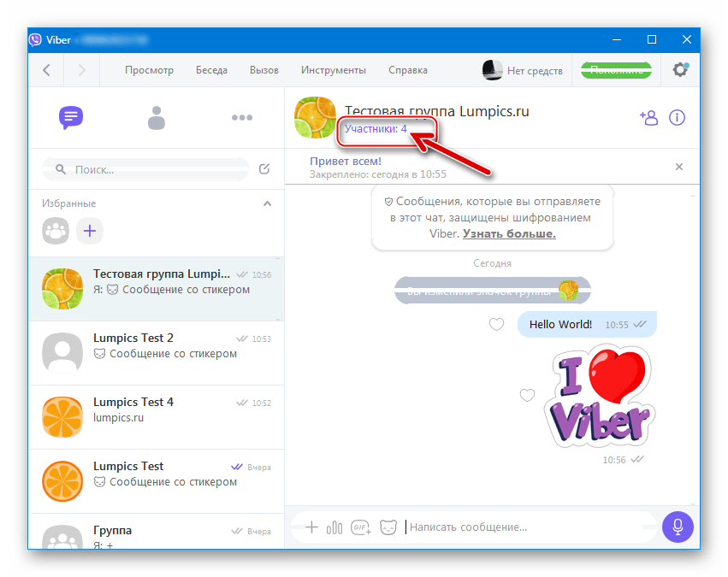The image size is (728, 577).
Task: Click the Нет средств balance label
Action: (x=535, y=71)
